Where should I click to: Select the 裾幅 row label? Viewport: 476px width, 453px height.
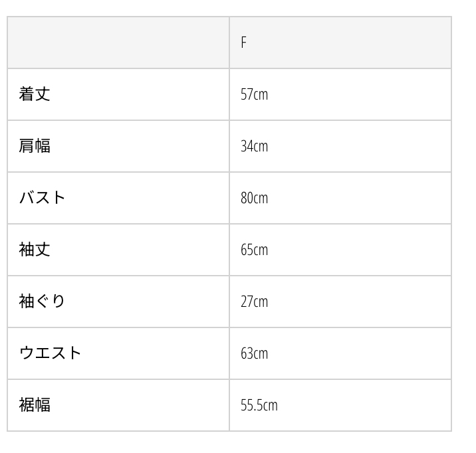coord(35,405)
